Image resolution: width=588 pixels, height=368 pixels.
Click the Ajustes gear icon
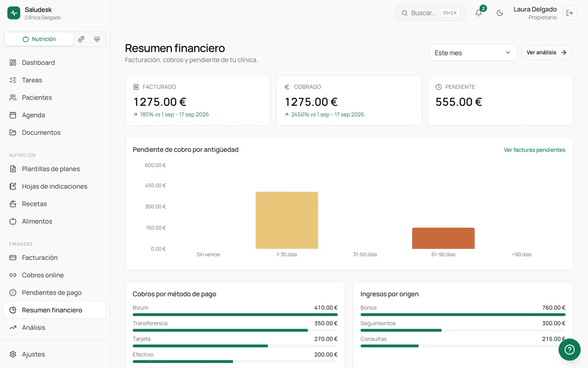coord(13,354)
